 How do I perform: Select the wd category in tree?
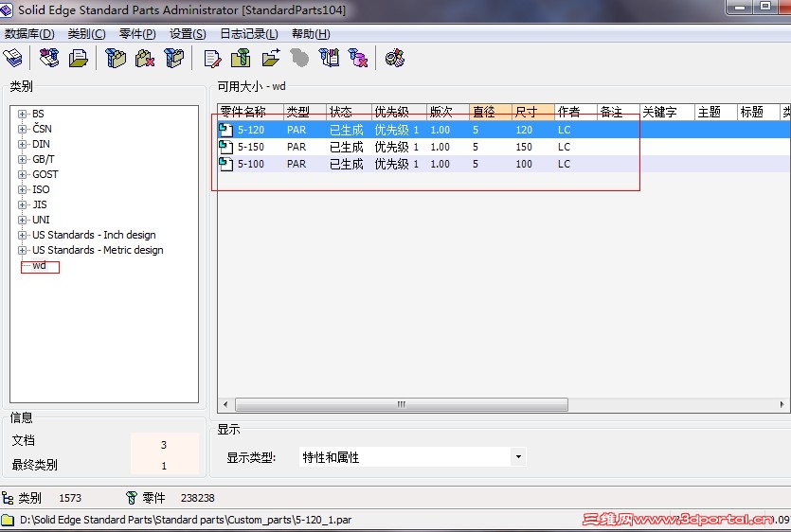click(x=40, y=266)
